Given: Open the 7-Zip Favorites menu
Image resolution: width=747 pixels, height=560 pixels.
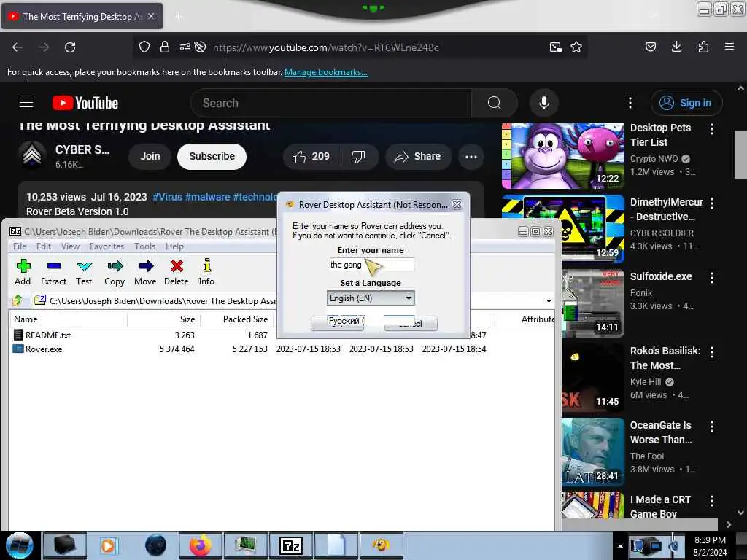Looking at the screenshot, I should pyautogui.click(x=107, y=246).
